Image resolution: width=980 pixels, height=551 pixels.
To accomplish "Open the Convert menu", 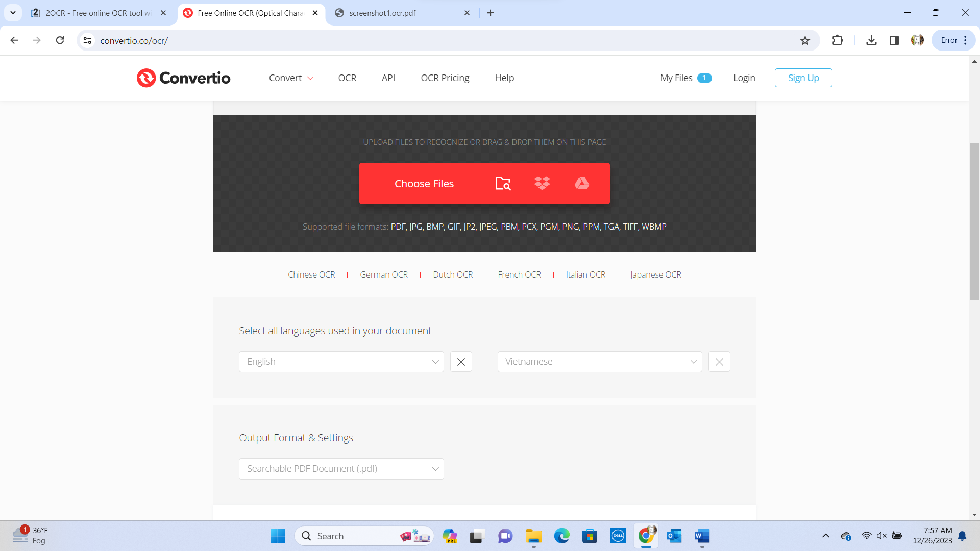I will 290,78.
